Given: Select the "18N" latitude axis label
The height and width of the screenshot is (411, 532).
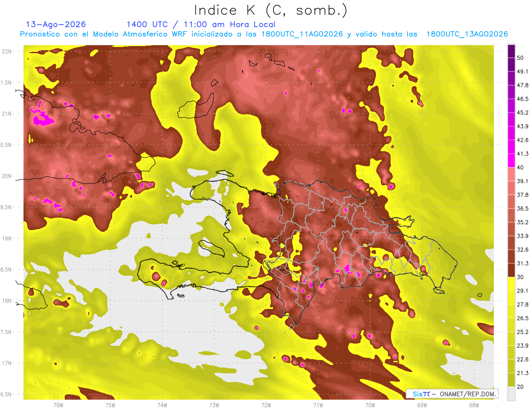Looking at the screenshot, I should tap(7, 301).
